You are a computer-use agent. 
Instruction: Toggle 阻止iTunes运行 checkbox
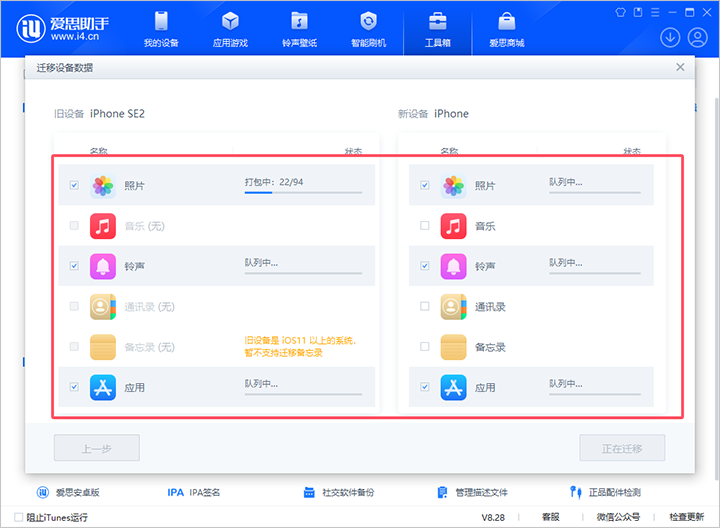18,517
